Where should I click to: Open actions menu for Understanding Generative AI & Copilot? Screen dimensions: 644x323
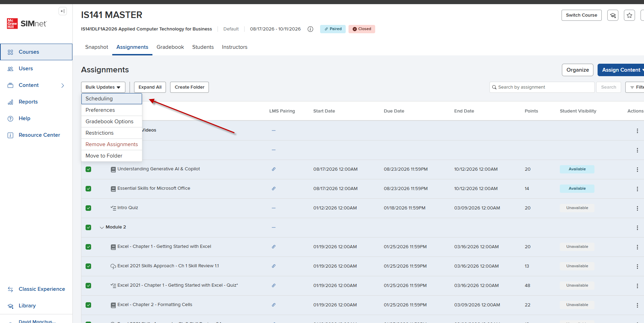(637, 170)
